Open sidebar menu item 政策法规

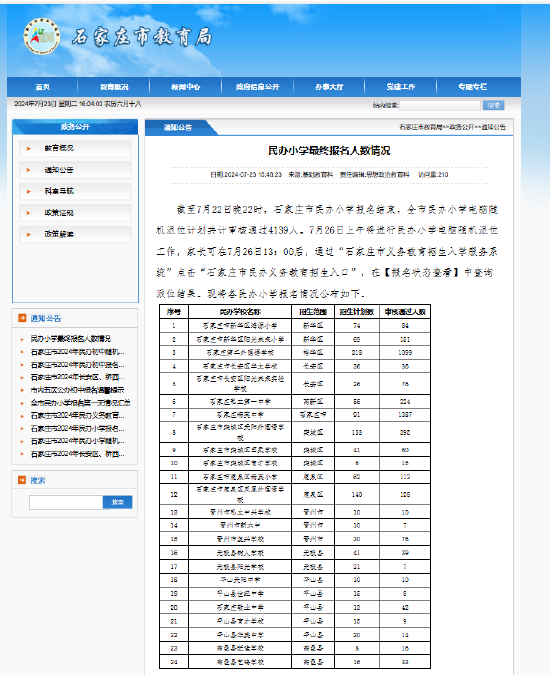tap(75, 213)
